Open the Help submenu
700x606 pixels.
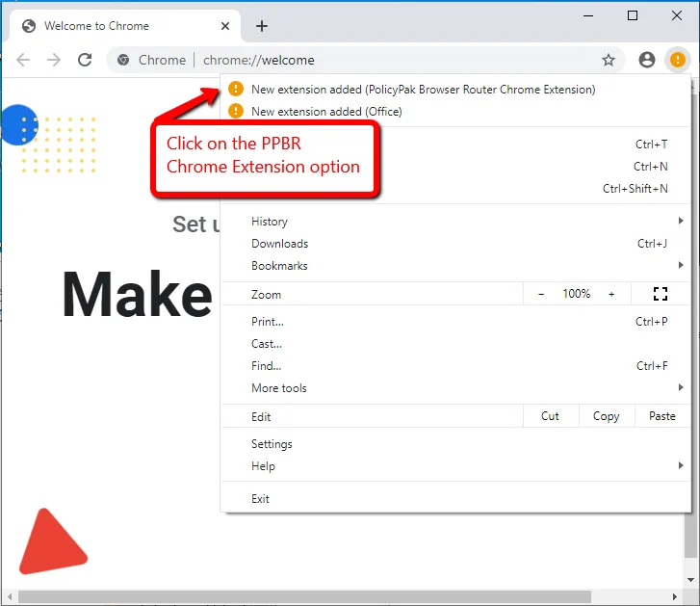pyautogui.click(x=263, y=466)
